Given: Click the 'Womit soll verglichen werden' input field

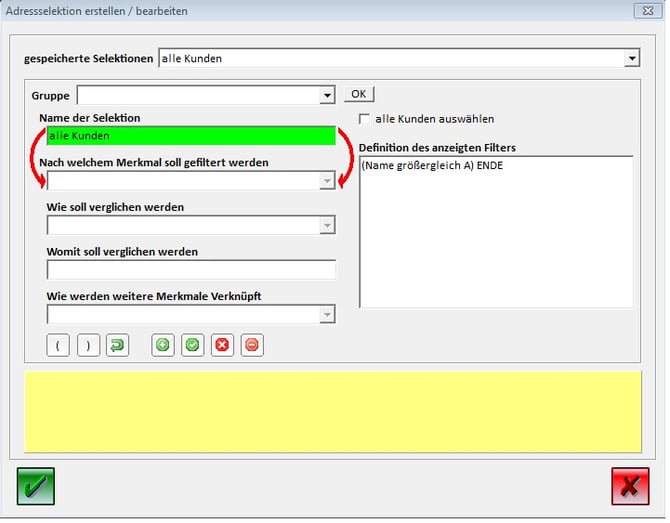Looking at the screenshot, I should pyautogui.click(x=190, y=270).
